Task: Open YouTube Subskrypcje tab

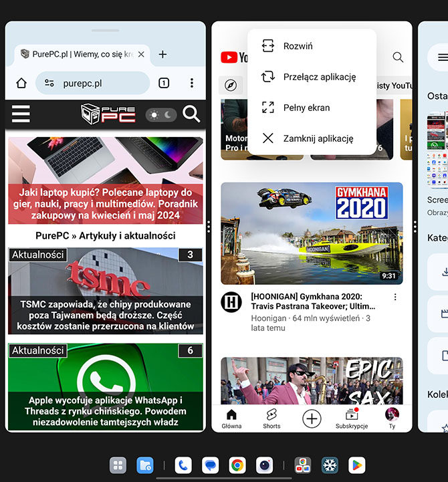Action: point(352,418)
